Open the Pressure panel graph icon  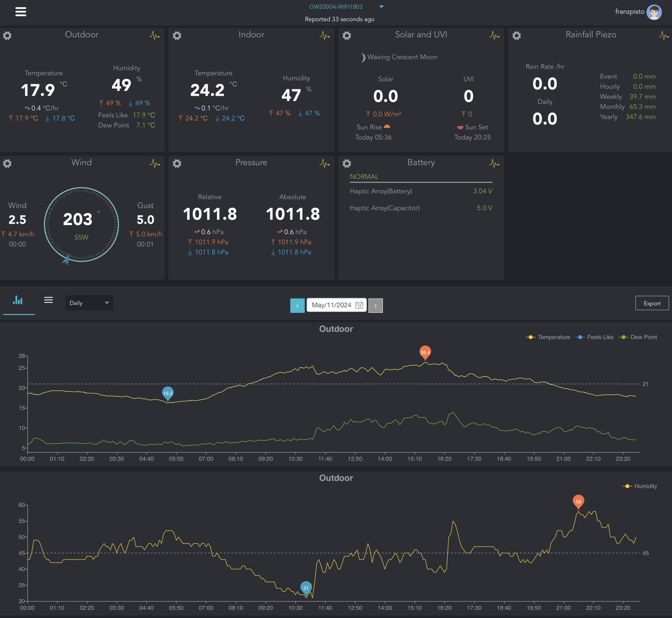324,163
